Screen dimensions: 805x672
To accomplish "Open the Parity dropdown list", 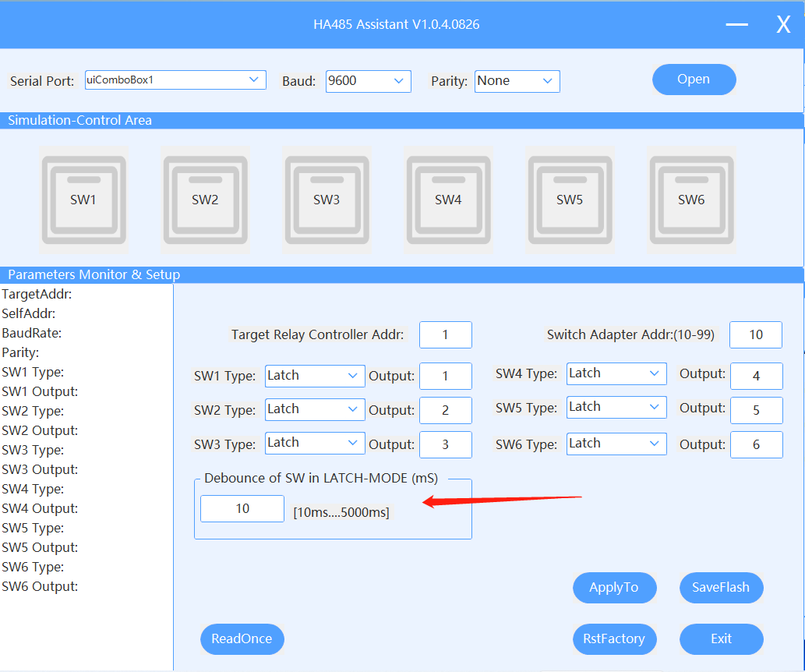I will [x=517, y=81].
